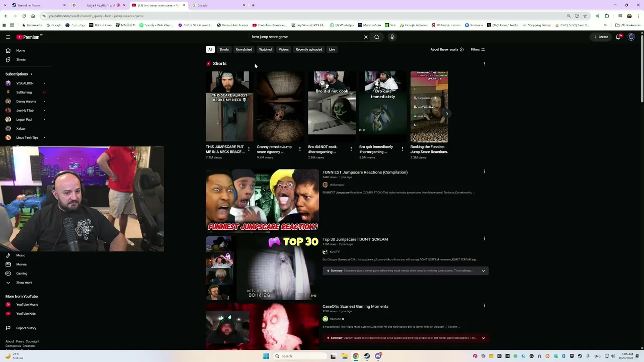Open options for 'Bro quit immediately' short
644x362 pixels.
pos(402,149)
